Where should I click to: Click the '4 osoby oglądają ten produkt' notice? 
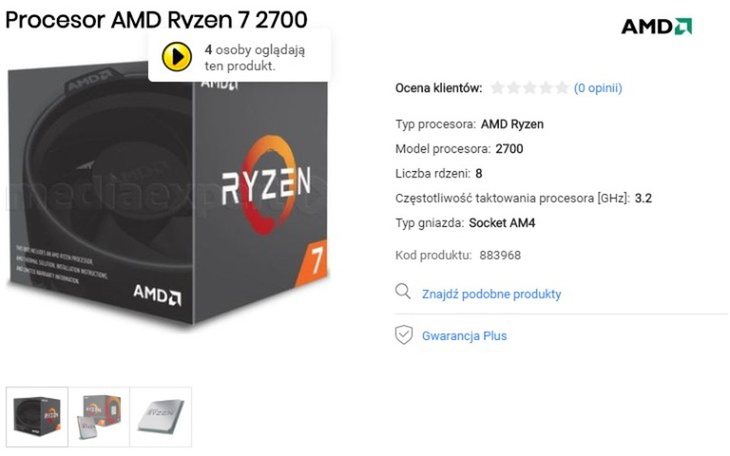pyautogui.click(x=255, y=58)
